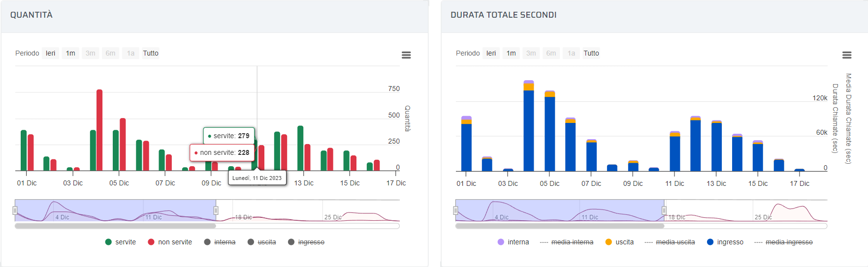
Task: Toggle the servite legend series
Action: coord(121,242)
